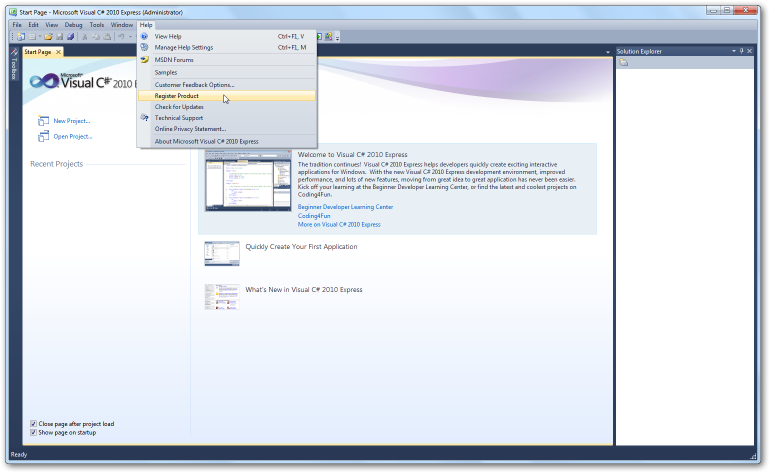Click the icon beside New Project link
Viewport: 770px width, 473px height.
[43, 121]
